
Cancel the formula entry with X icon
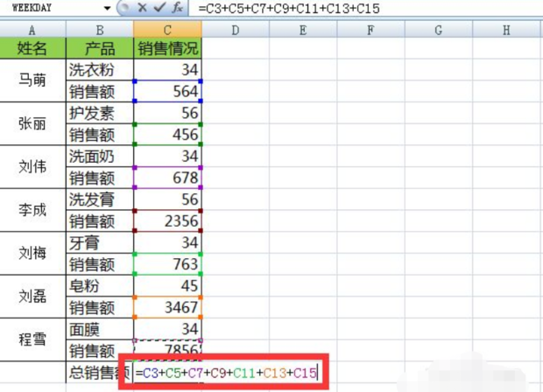pos(142,7)
